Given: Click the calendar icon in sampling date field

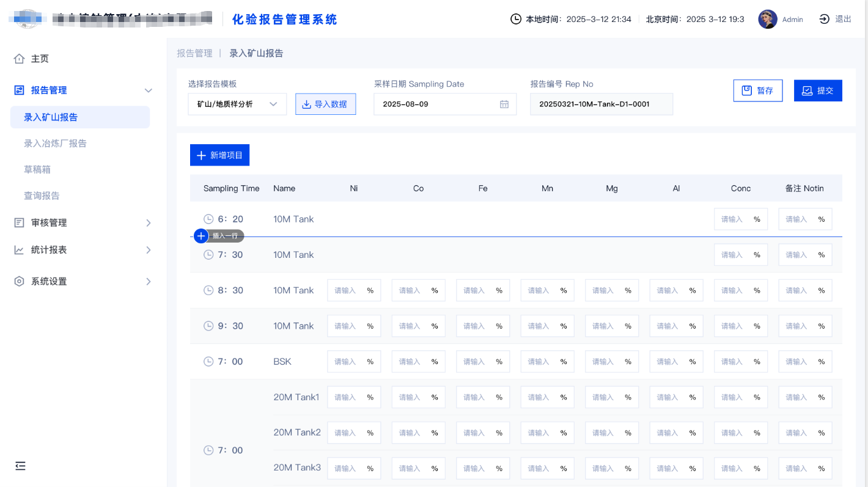Looking at the screenshot, I should click(x=504, y=104).
